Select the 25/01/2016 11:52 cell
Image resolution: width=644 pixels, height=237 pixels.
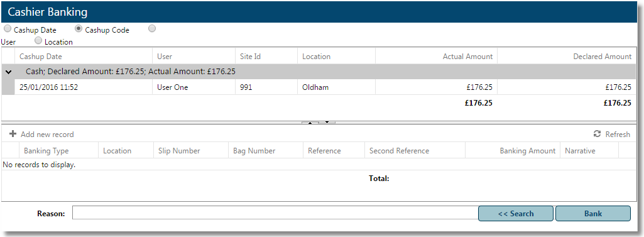pos(84,87)
